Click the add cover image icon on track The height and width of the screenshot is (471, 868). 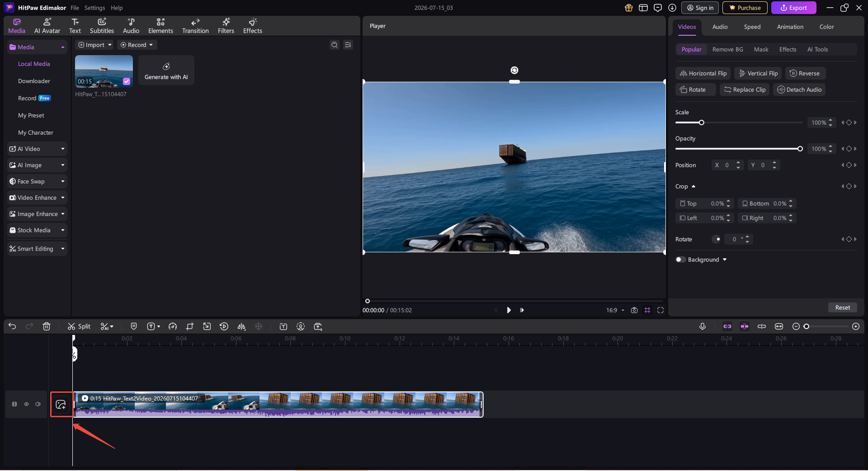pyautogui.click(x=61, y=405)
